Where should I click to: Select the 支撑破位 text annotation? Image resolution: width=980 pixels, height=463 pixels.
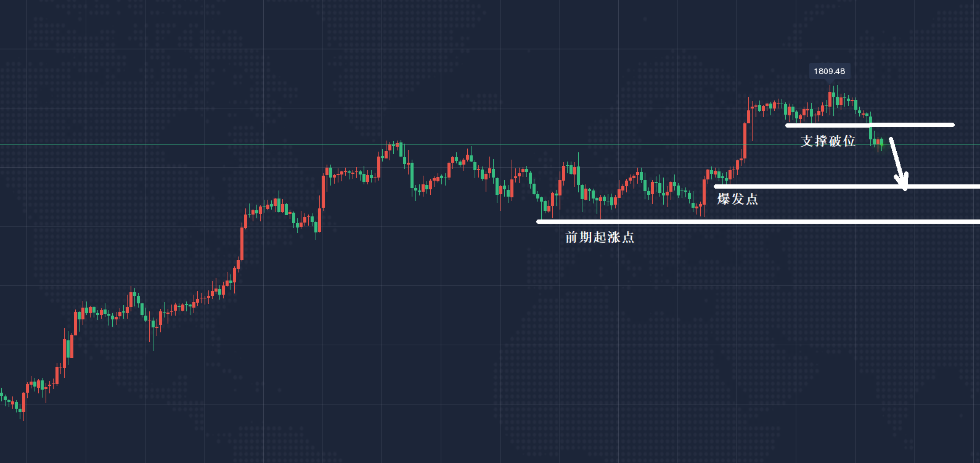(828, 141)
